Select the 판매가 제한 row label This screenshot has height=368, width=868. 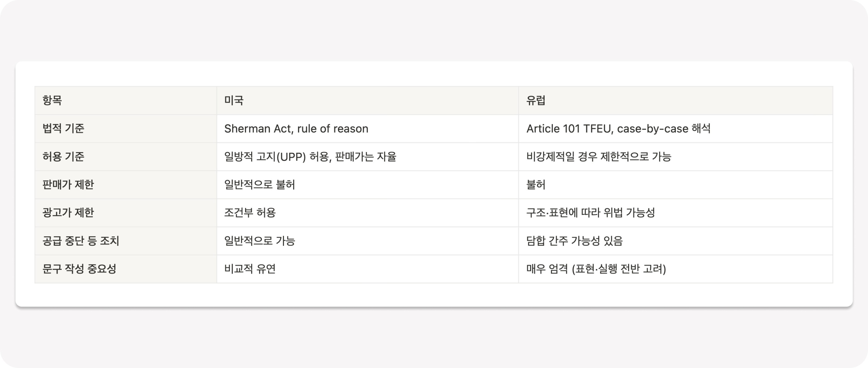click(126, 185)
